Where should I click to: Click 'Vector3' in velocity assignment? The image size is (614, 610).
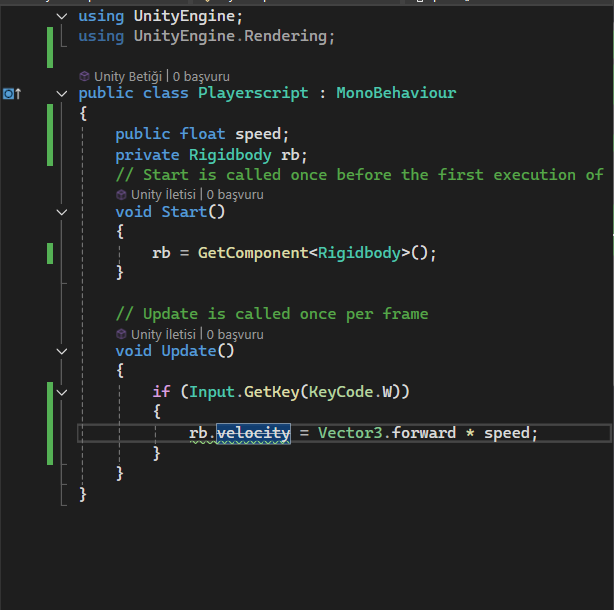[350, 433]
